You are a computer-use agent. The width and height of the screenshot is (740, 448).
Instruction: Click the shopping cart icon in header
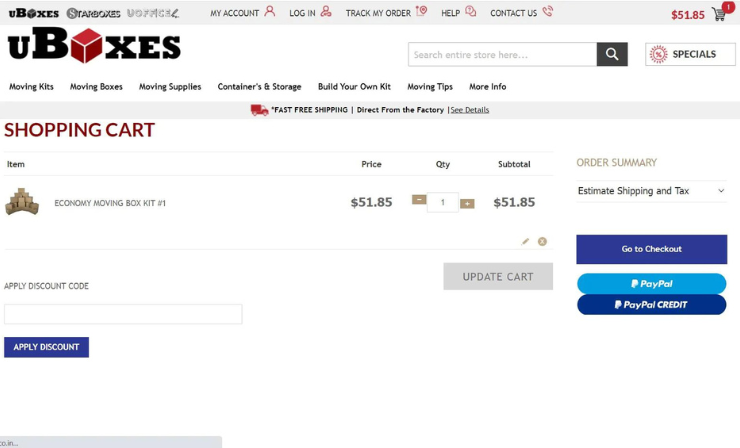(719, 14)
